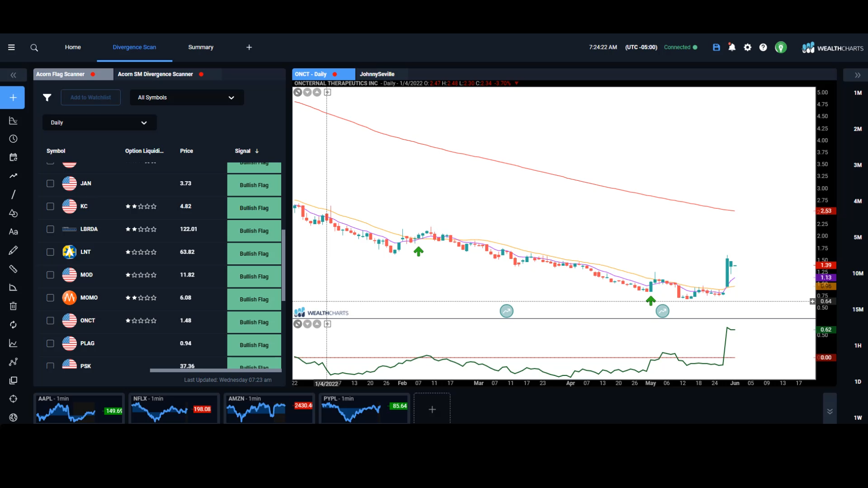This screenshot has height=488, width=868.
Task: Check the LNT row checkbox
Action: (x=50, y=252)
